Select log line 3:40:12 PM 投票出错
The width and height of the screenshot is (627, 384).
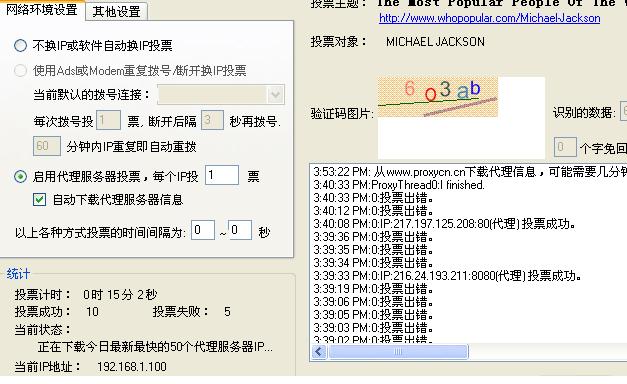pyautogui.click(x=373, y=211)
